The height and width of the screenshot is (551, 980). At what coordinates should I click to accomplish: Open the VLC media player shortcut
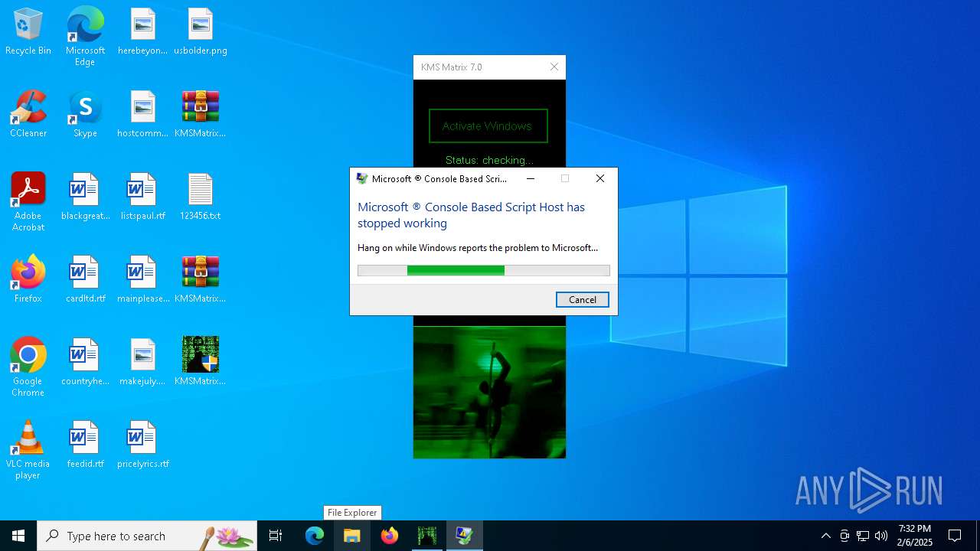coord(28,450)
